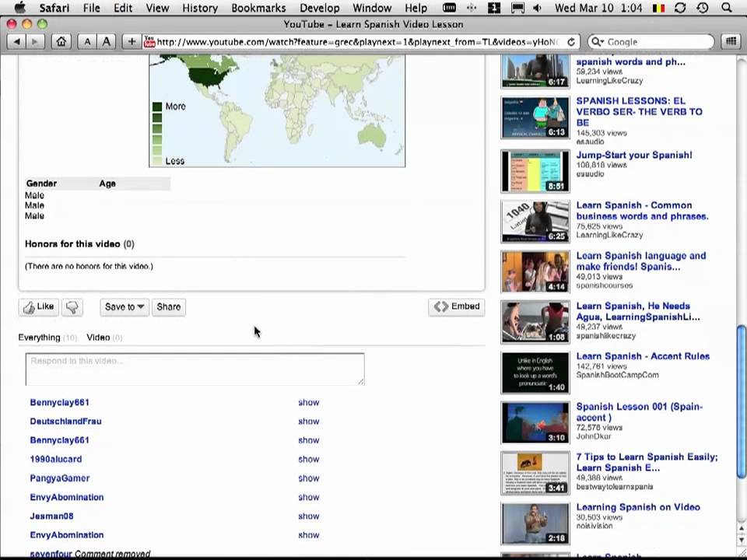Click the YouTube favicon in the address bar

149,41
